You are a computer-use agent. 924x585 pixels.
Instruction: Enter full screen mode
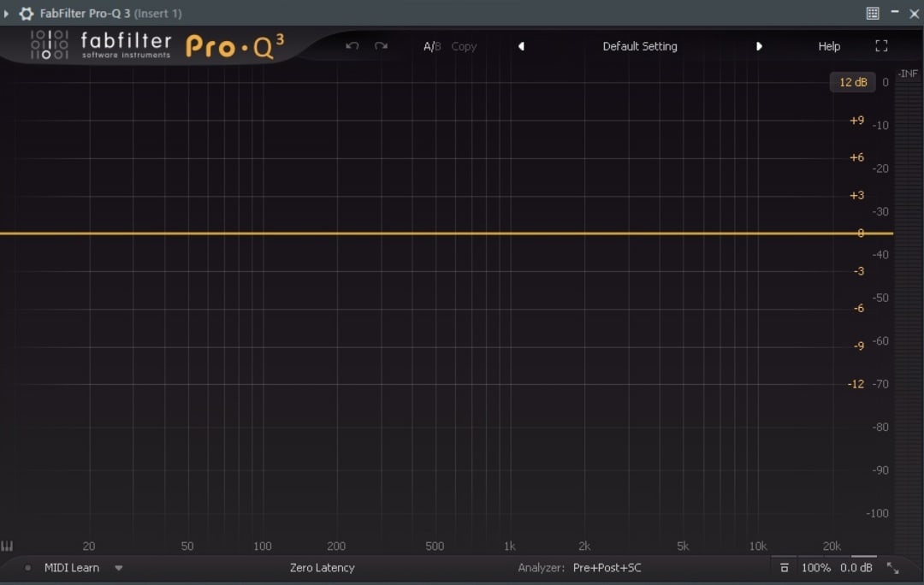point(881,46)
